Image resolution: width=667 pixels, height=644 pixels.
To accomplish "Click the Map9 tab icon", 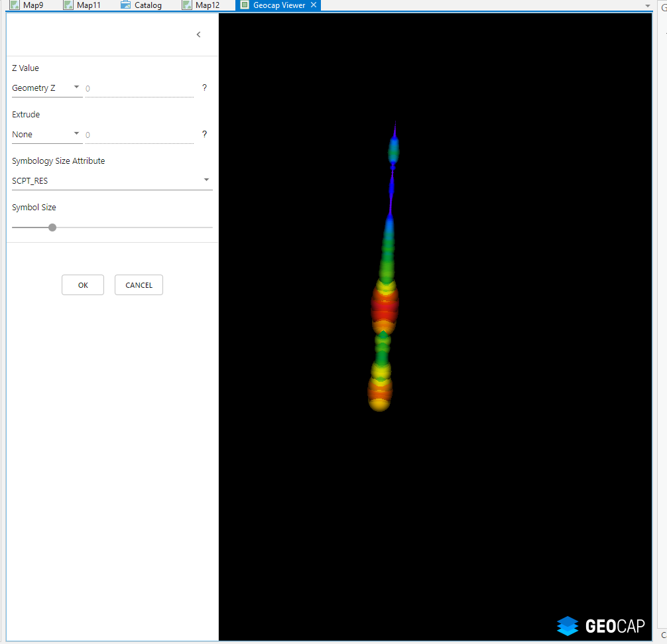I will (x=15, y=5).
